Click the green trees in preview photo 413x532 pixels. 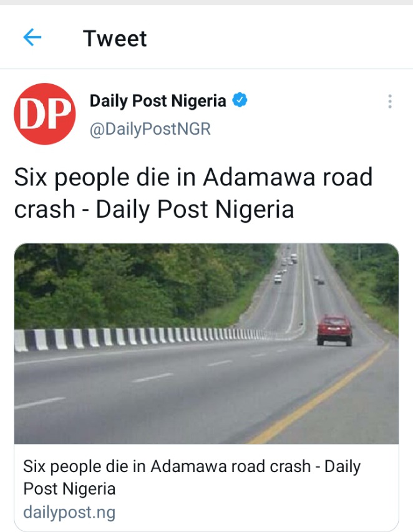click(x=136, y=285)
